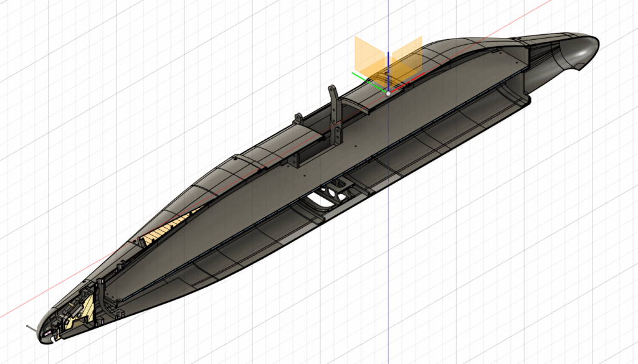Select the green Y axis line
The width and height of the screenshot is (638, 364).
[x=369, y=82]
